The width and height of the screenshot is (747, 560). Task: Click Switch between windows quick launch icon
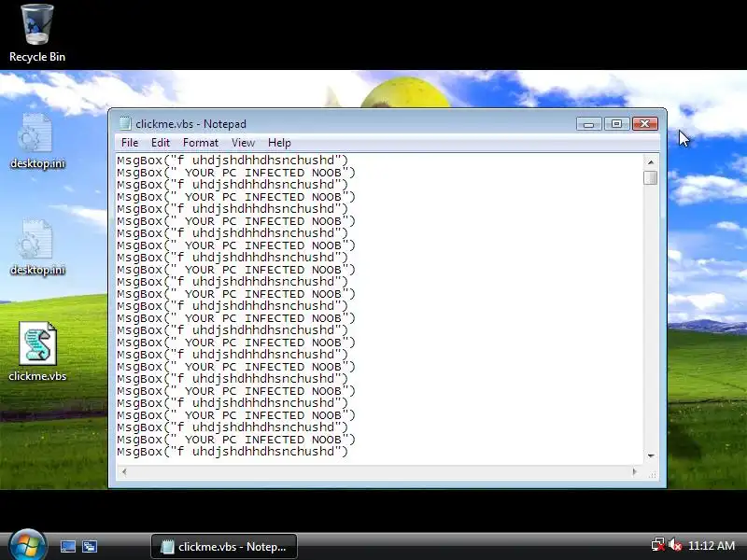click(x=90, y=546)
